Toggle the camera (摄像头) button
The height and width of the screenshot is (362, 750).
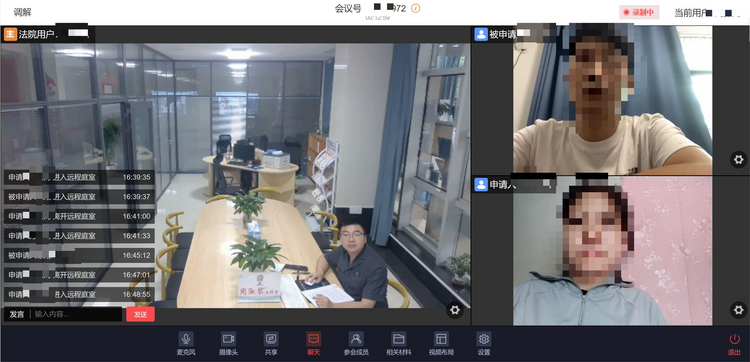(228, 343)
